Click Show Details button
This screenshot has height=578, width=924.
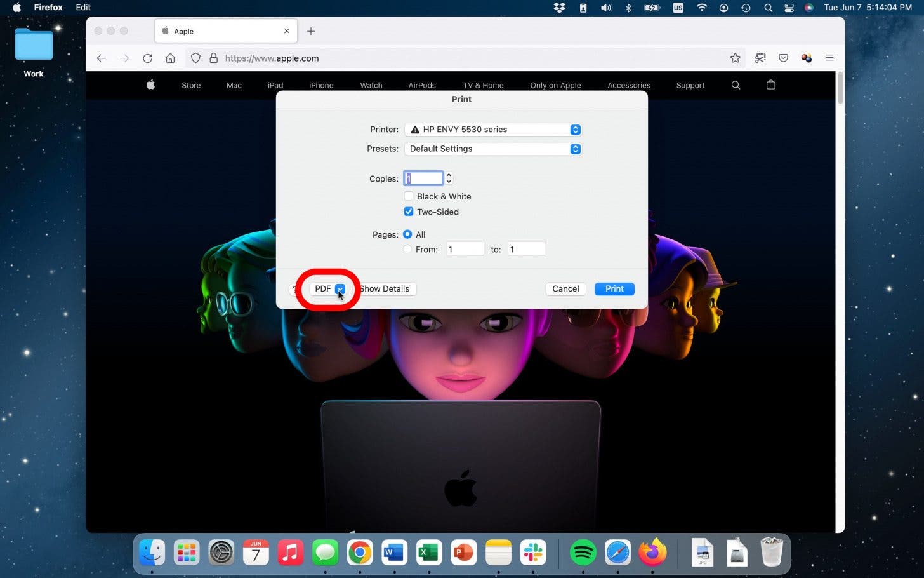coord(385,288)
